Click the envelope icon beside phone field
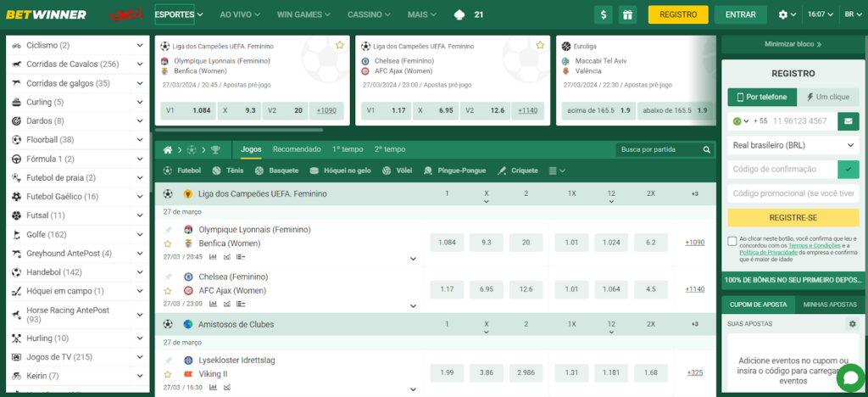The image size is (868, 397). (848, 121)
